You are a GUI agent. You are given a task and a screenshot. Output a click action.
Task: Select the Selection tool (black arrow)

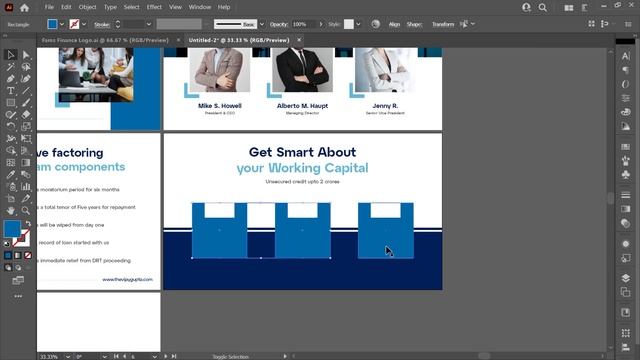(x=11, y=55)
